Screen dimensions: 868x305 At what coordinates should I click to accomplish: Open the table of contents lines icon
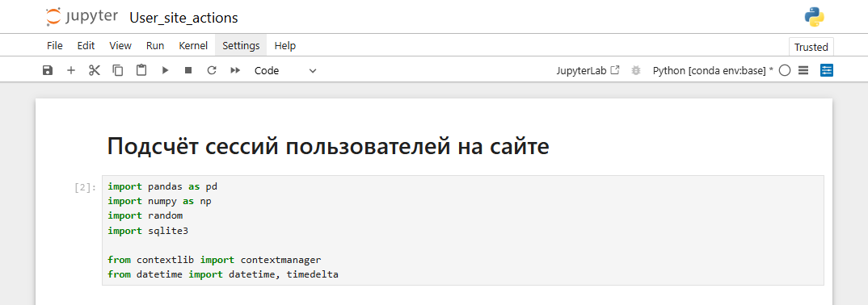pyautogui.click(x=804, y=71)
